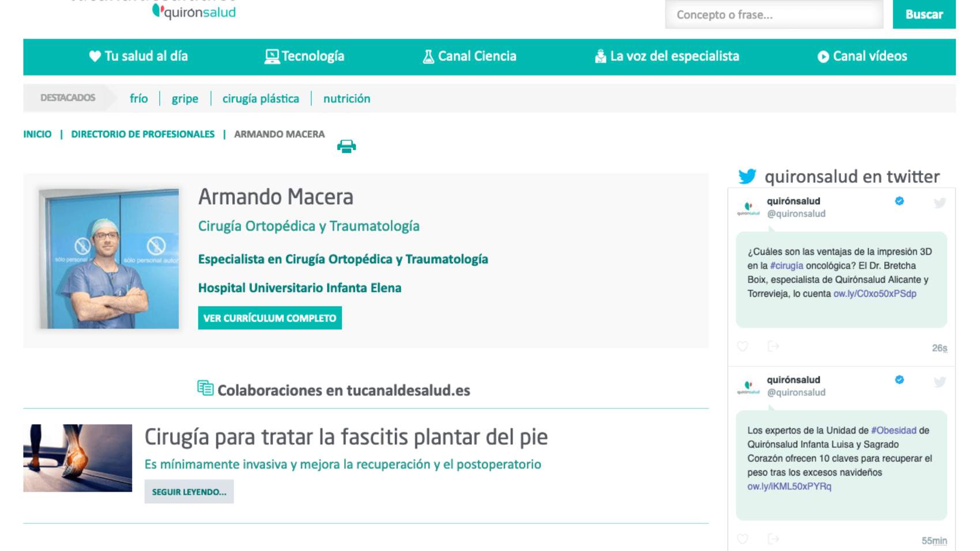Click the computer icon beside Tecnología
Image resolution: width=980 pixels, height=551 pixels.
[272, 56]
